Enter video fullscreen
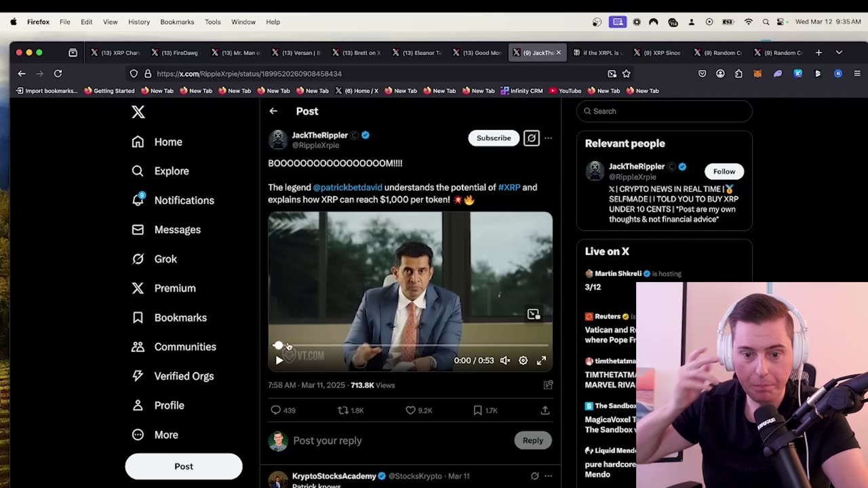 coord(541,361)
